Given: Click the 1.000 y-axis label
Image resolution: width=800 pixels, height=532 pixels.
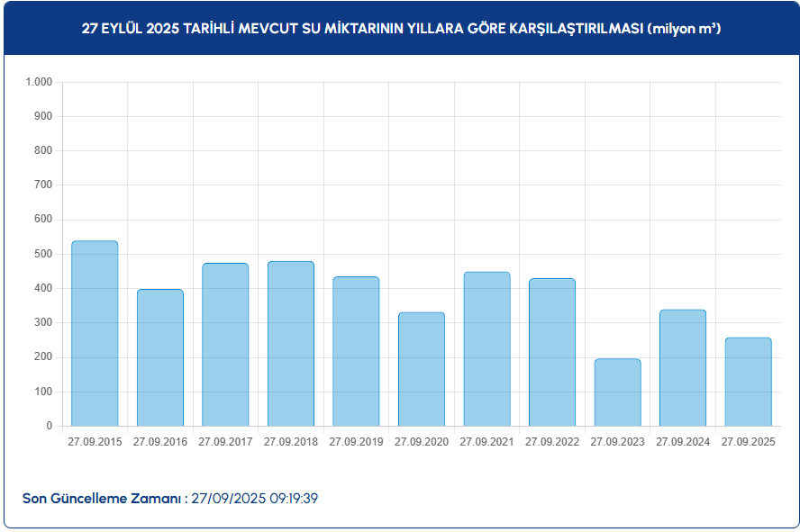Looking at the screenshot, I should pyautogui.click(x=40, y=82).
